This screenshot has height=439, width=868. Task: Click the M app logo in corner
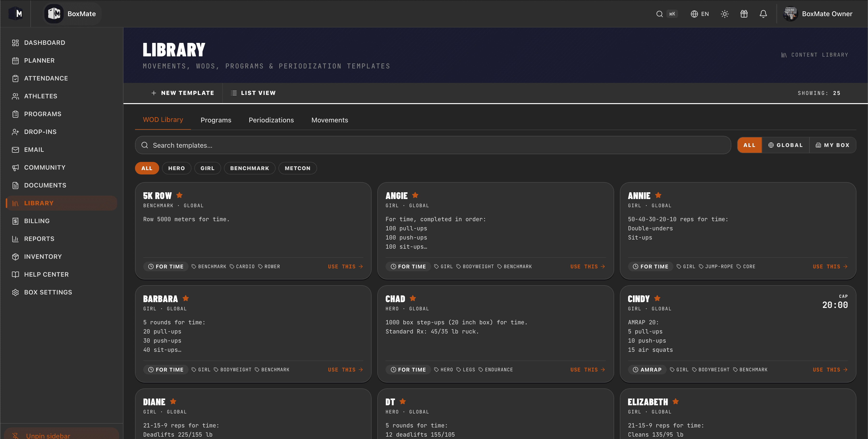tap(15, 14)
